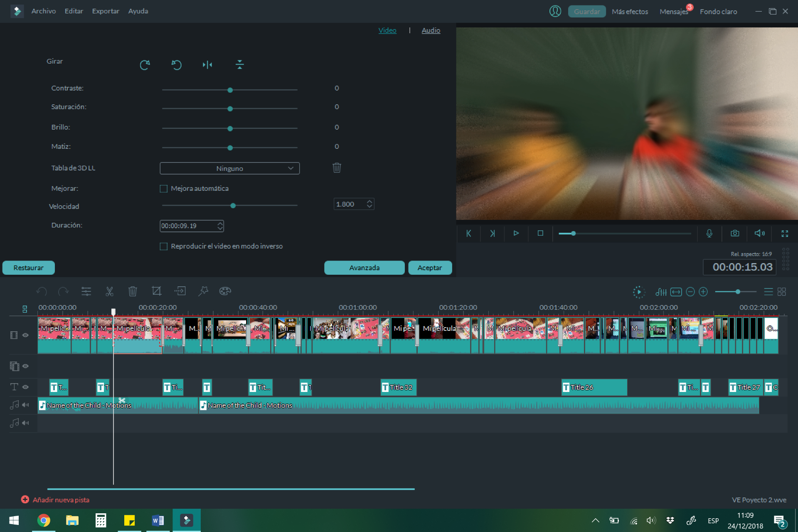The height and width of the screenshot is (532, 798).
Task: Click the Contraste slider handle
Action: pos(230,90)
